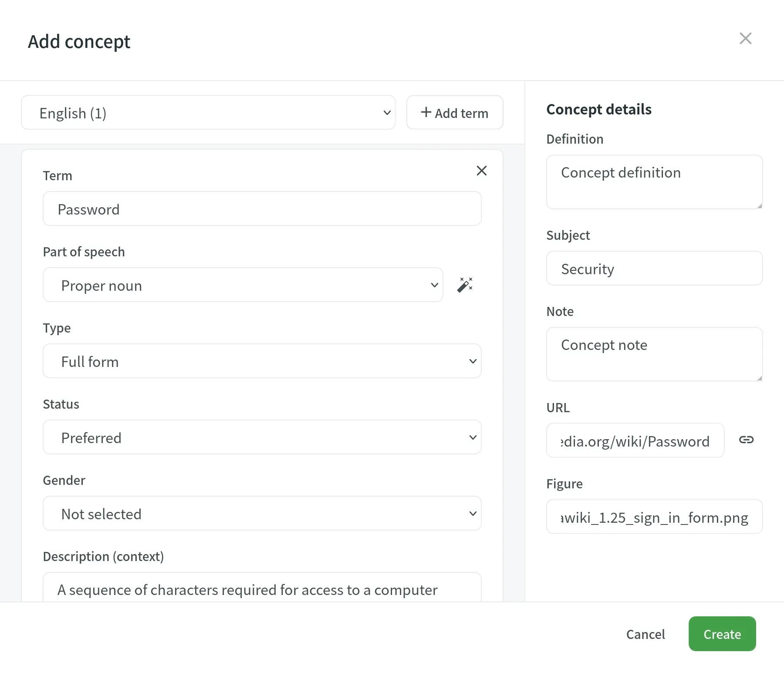Focus the Concept definition textarea
This screenshot has height=679, width=784.
(x=654, y=182)
